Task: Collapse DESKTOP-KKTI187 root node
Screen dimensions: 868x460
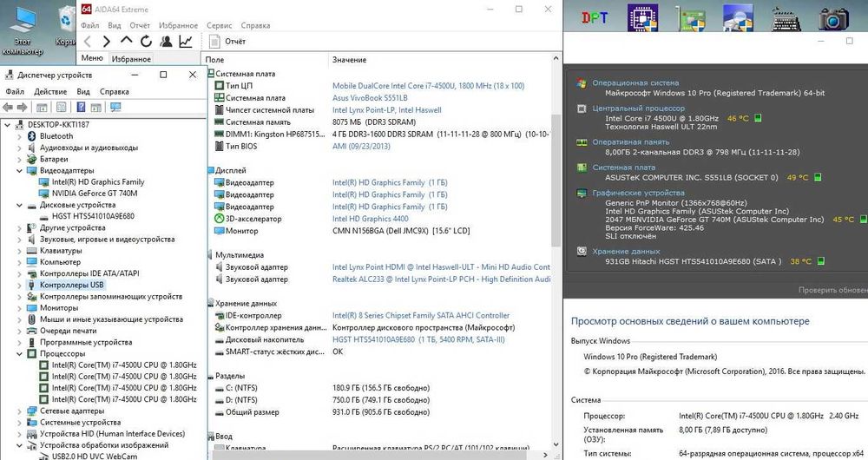Action: pyautogui.click(x=7, y=125)
